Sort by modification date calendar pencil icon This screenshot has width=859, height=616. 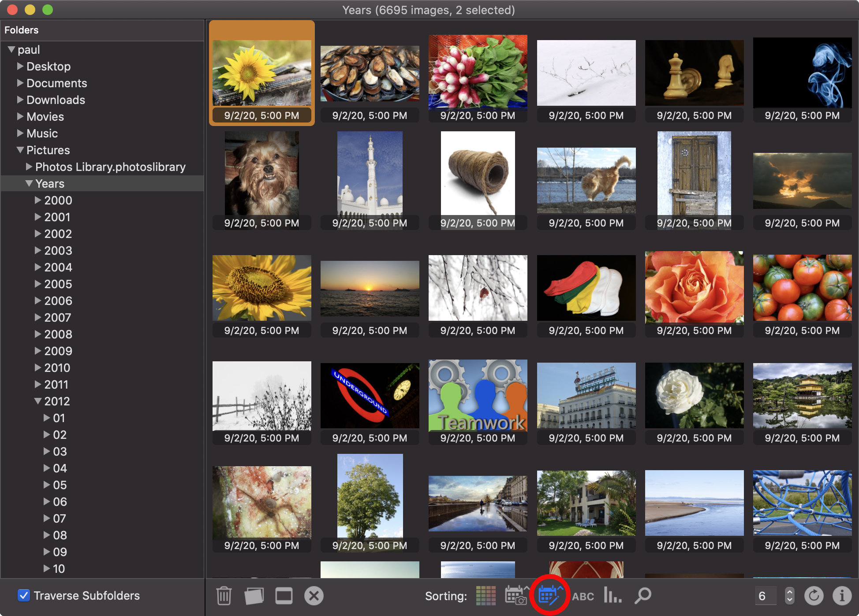(549, 596)
